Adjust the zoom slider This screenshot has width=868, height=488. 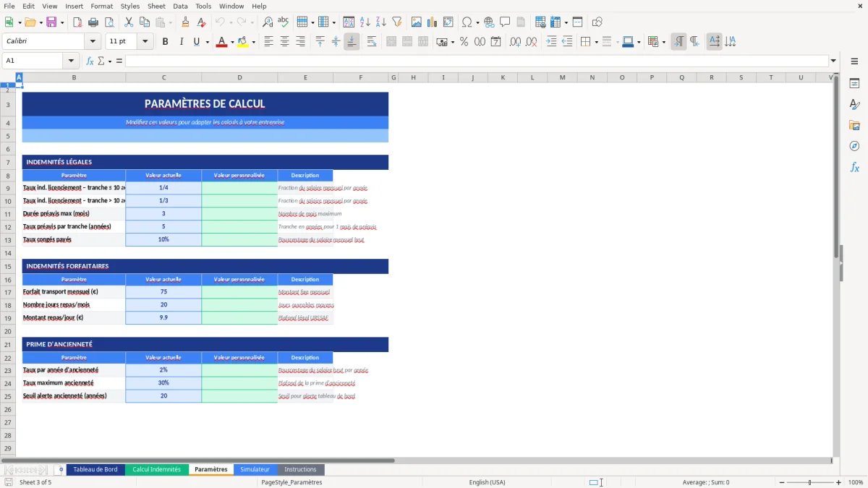click(x=810, y=482)
